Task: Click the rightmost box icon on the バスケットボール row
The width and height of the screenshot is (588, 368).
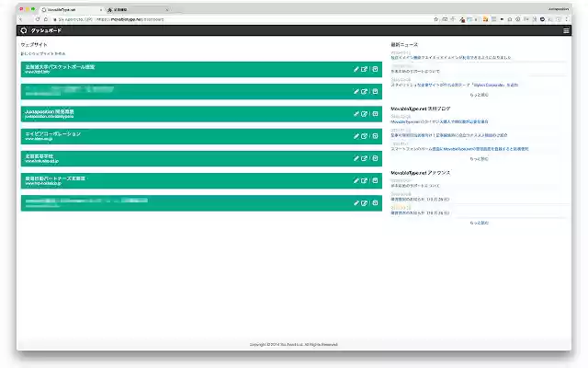Action: click(x=375, y=69)
